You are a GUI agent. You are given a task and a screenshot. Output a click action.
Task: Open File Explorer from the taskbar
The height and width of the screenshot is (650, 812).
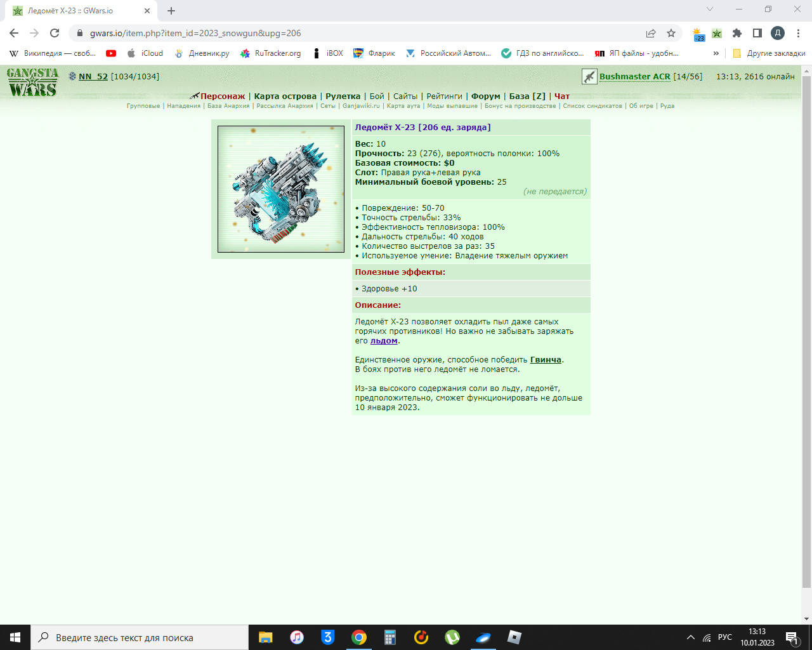pyautogui.click(x=265, y=637)
